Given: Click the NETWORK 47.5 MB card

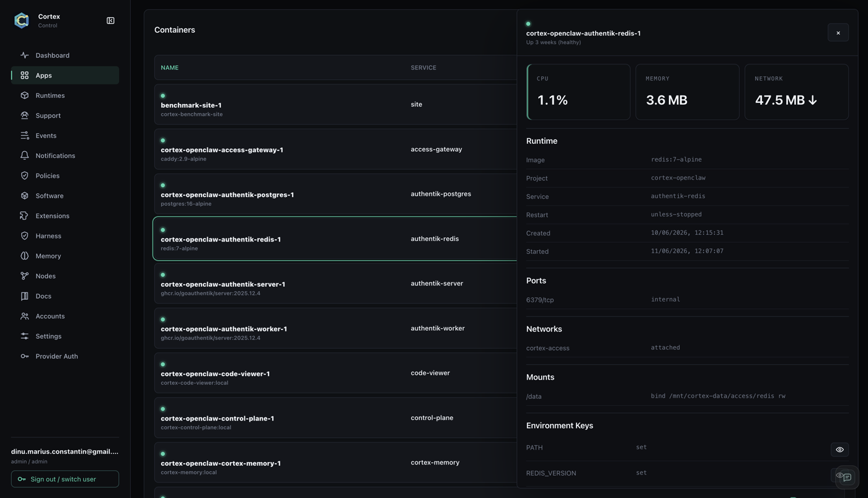Looking at the screenshot, I should coord(797,92).
